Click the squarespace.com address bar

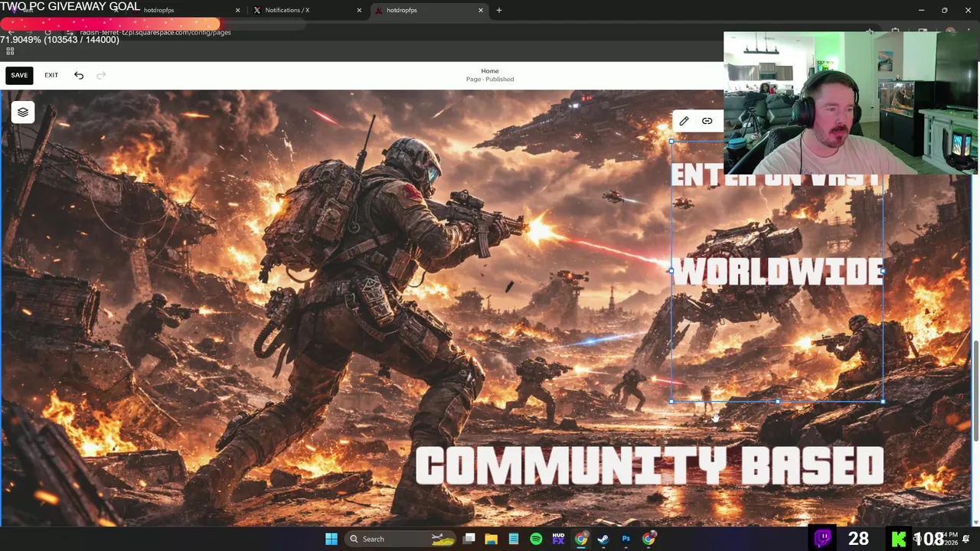[x=155, y=32]
